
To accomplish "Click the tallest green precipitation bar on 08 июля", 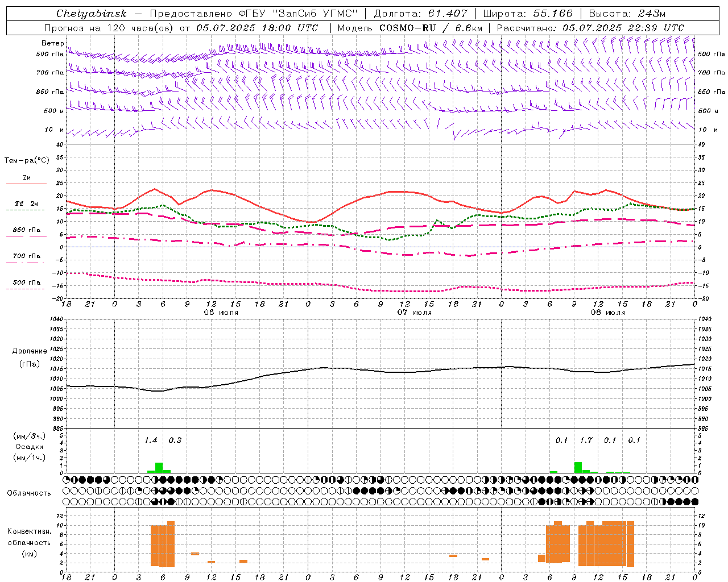I will point(578,467).
